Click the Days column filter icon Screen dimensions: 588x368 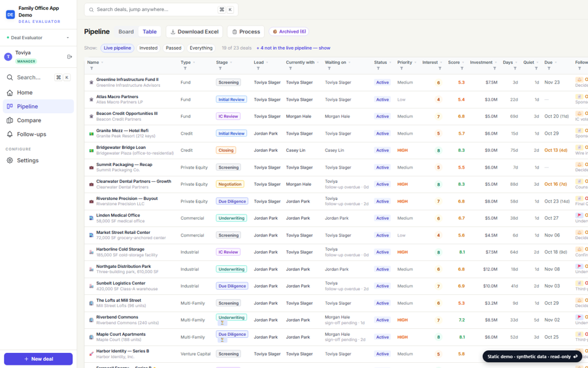tap(515, 68)
